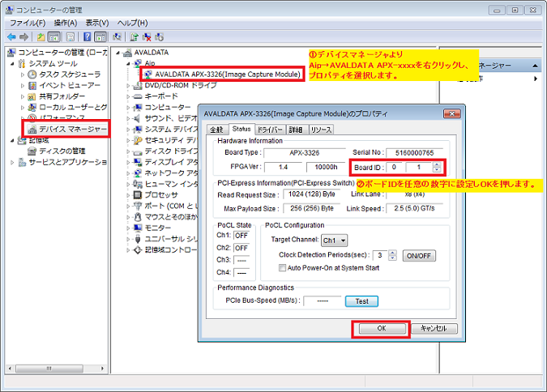Screen dimensions: 547x392
Task: Click the greyed Export List toolbar icon
Action: 71,37
